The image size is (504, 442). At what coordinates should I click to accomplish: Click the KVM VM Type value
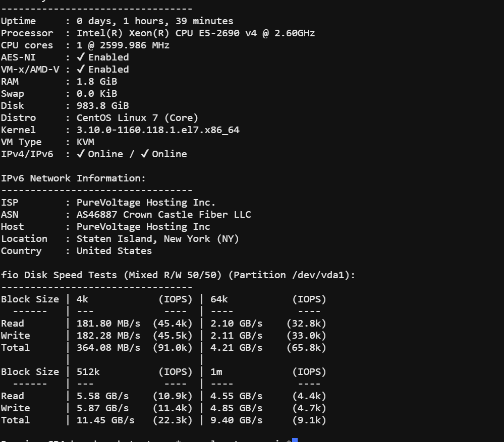pyautogui.click(x=85, y=142)
